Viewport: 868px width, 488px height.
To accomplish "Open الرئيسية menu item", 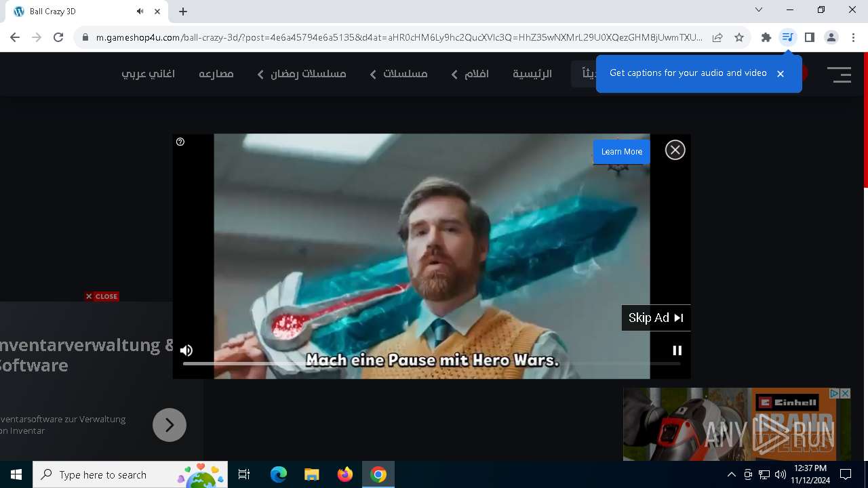I will point(532,74).
